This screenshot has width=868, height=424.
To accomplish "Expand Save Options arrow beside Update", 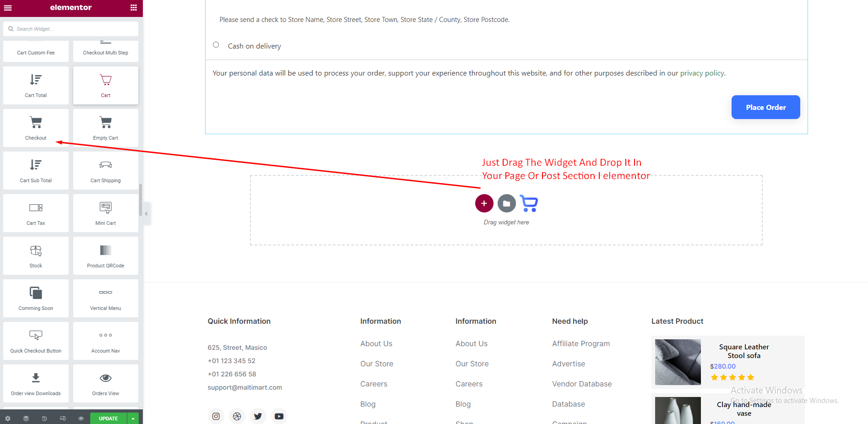I will (133, 419).
